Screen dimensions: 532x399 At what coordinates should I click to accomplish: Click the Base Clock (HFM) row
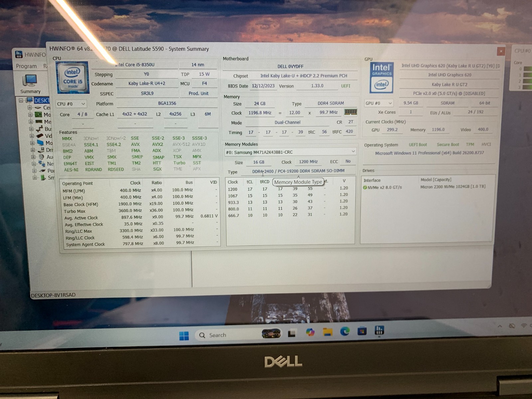(x=140, y=204)
